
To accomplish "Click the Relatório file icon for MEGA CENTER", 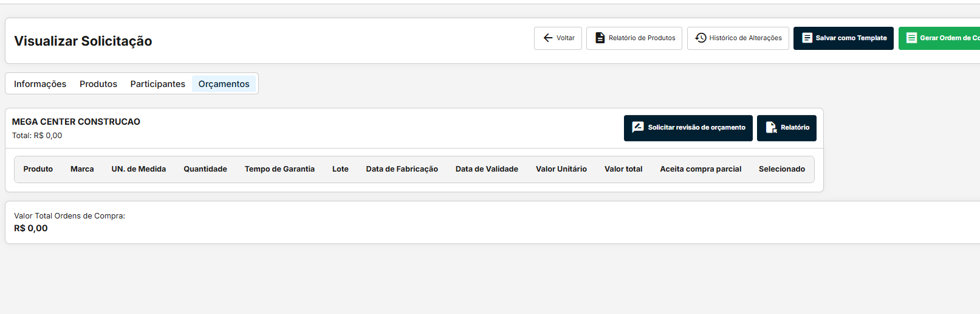I will tap(771, 127).
